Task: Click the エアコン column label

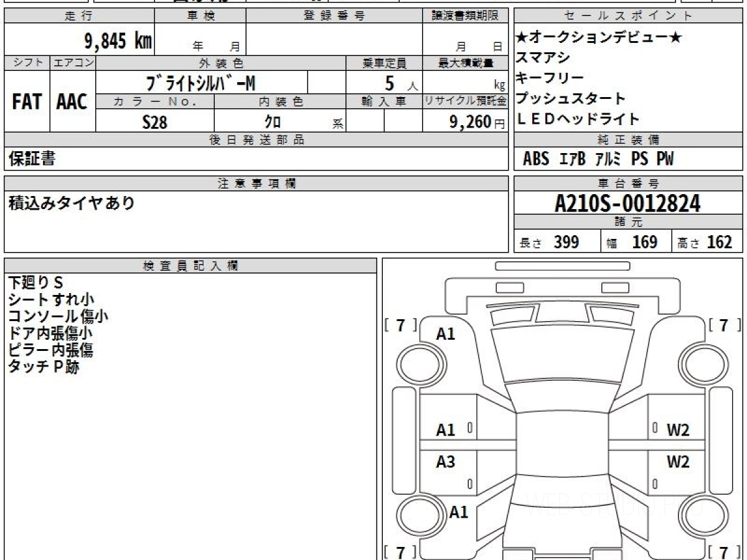Action: (x=73, y=63)
